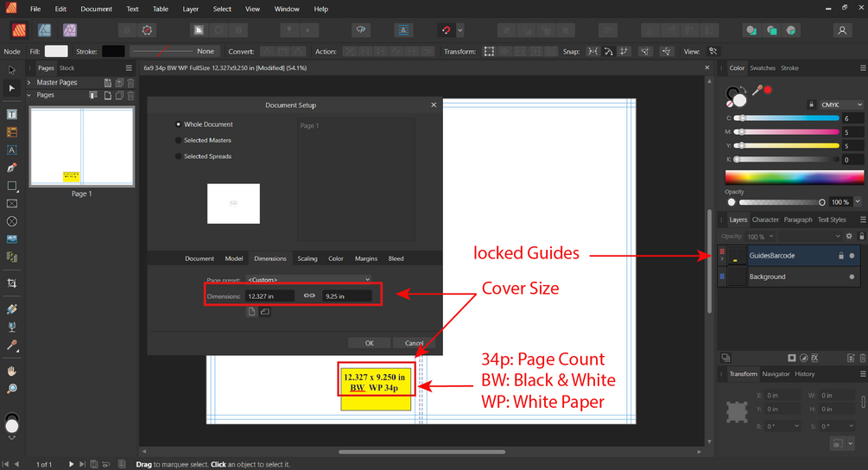
Task: Select the Fill gradient tool
Action: [11, 309]
